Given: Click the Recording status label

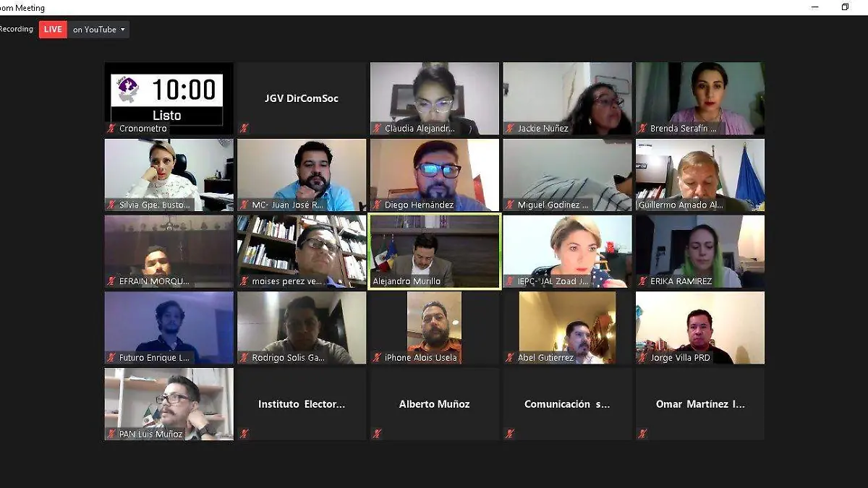Looking at the screenshot, I should coord(16,30).
